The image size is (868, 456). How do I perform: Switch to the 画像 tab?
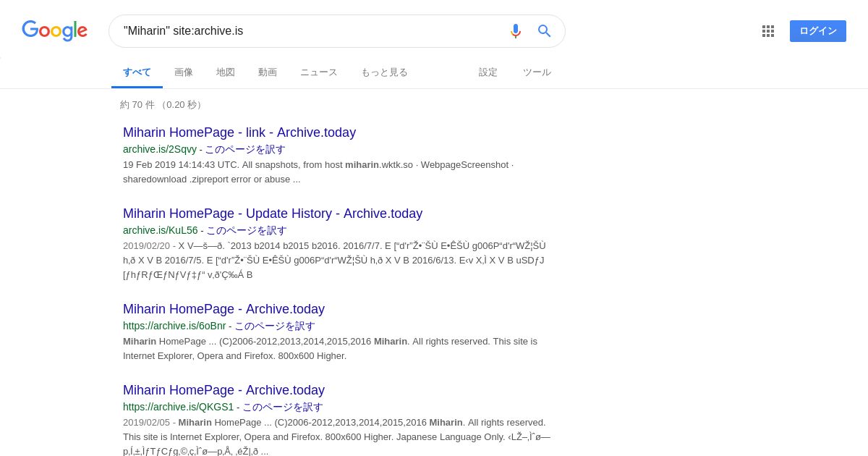coord(184,72)
